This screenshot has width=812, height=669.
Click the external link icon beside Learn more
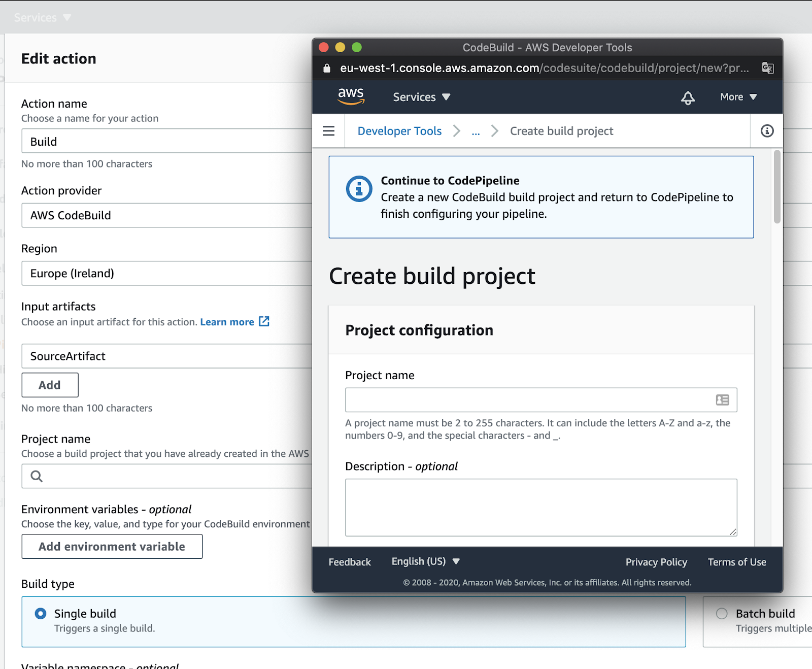point(264,321)
